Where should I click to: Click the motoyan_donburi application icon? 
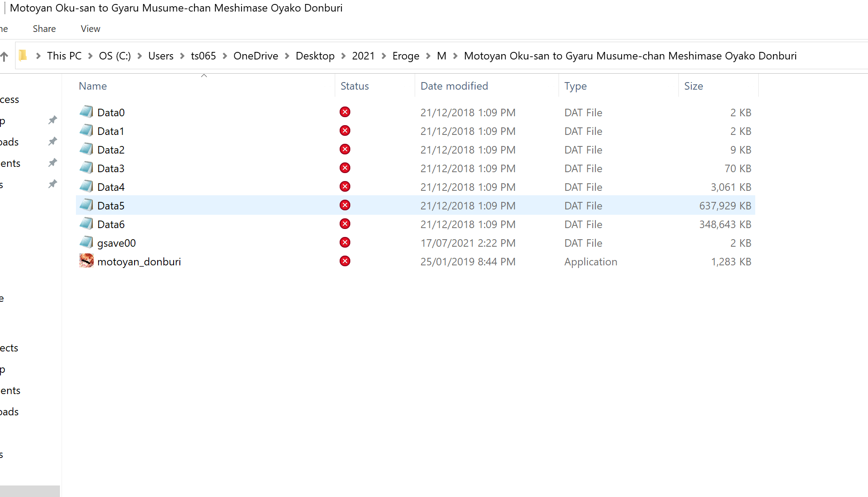coord(86,261)
